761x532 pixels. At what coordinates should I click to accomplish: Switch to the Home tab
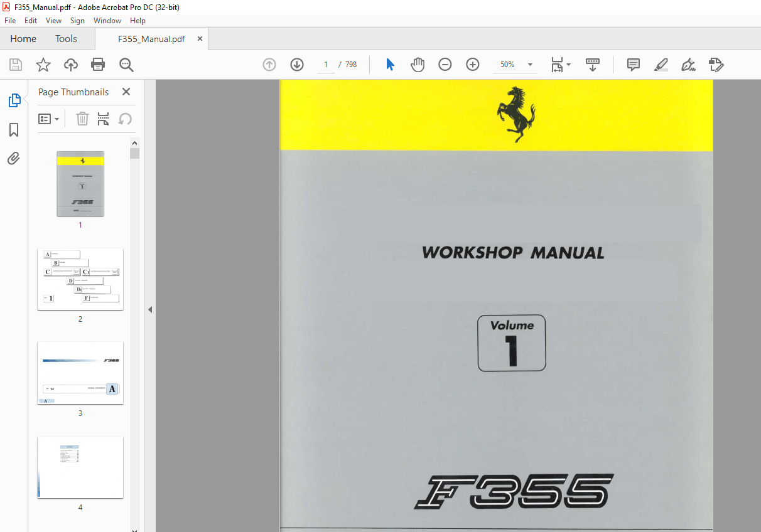click(x=23, y=39)
